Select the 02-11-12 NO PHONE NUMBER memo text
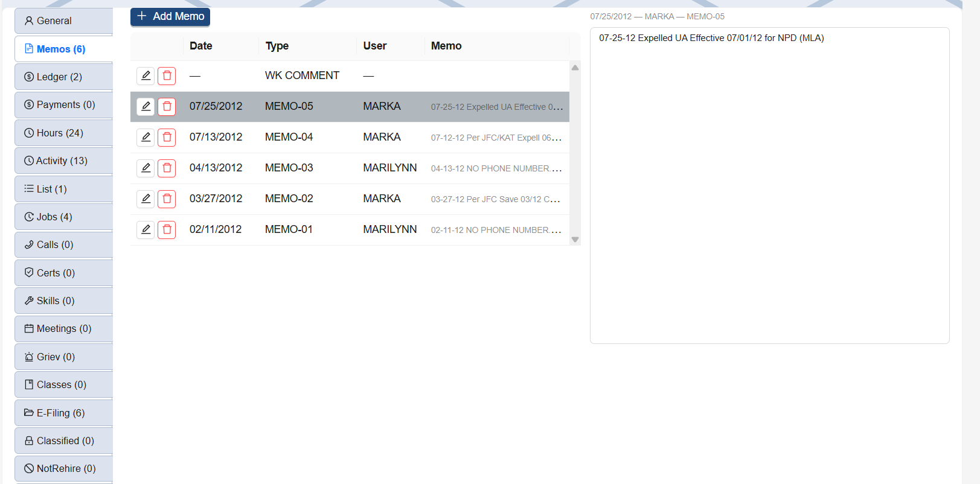Image resolution: width=980 pixels, height=484 pixels. pyautogui.click(x=496, y=230)
